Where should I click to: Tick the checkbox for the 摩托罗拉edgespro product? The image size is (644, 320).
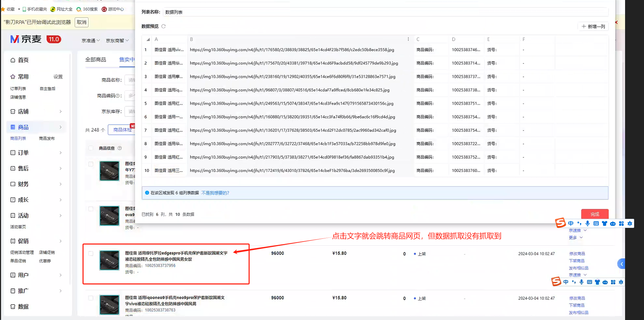[x=91, y=253]
